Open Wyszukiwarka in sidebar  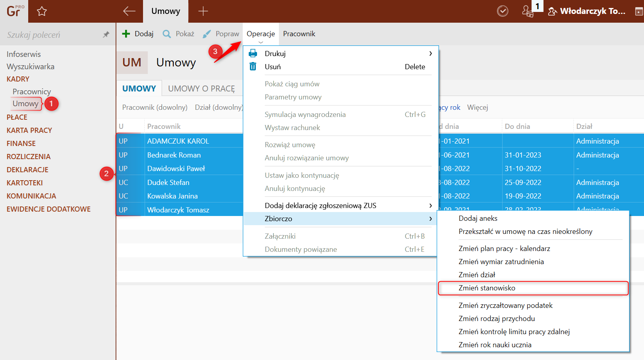tap(31, 66)
